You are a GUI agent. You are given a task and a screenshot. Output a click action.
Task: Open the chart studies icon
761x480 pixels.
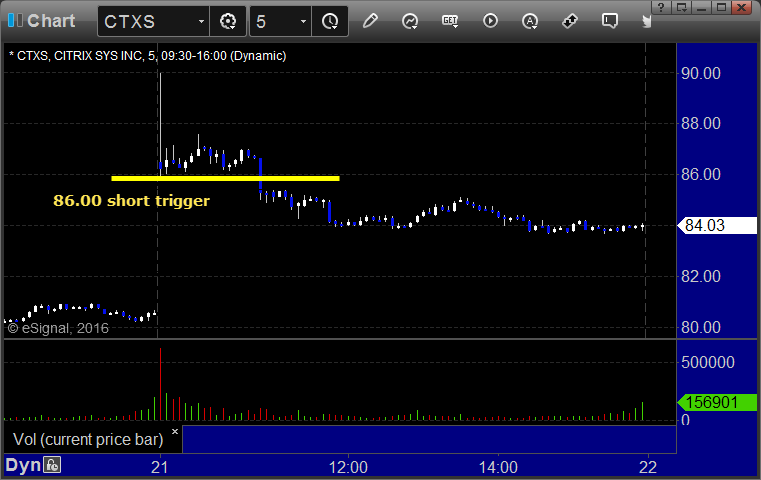(410, 21)
